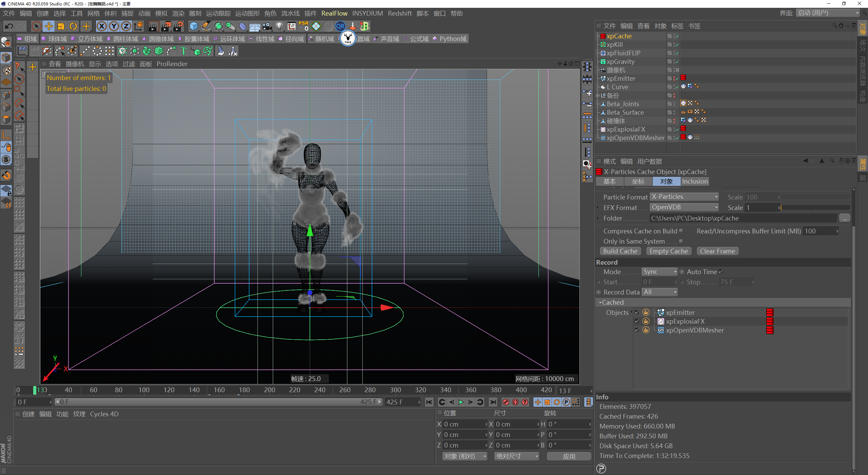Open the RealFlow menu
The height and width of the screenshot is (475, 868).
pos(334,13)
